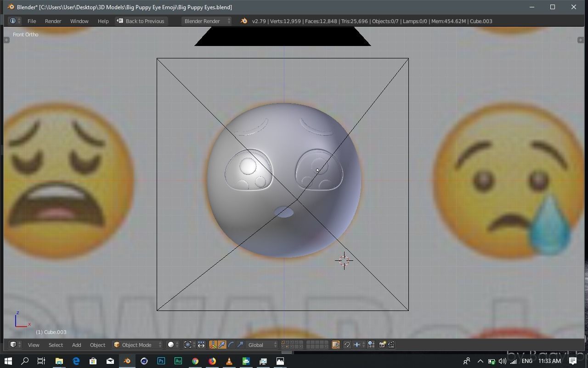The height and width of the screenshot is (368, 588).
Task: Open the viewport shading selector
Action: [173, 345]
